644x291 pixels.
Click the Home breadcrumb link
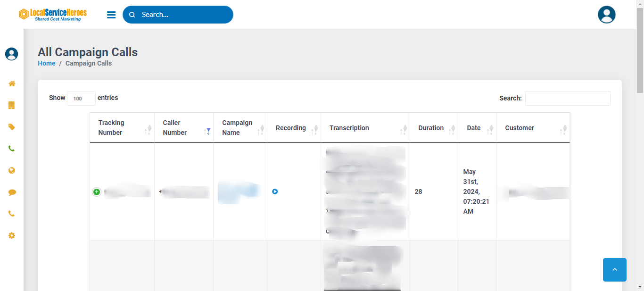click(x=47, y=63)
